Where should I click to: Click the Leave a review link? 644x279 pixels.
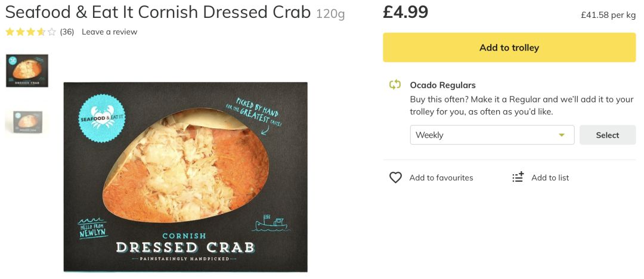tap(109, 32)
